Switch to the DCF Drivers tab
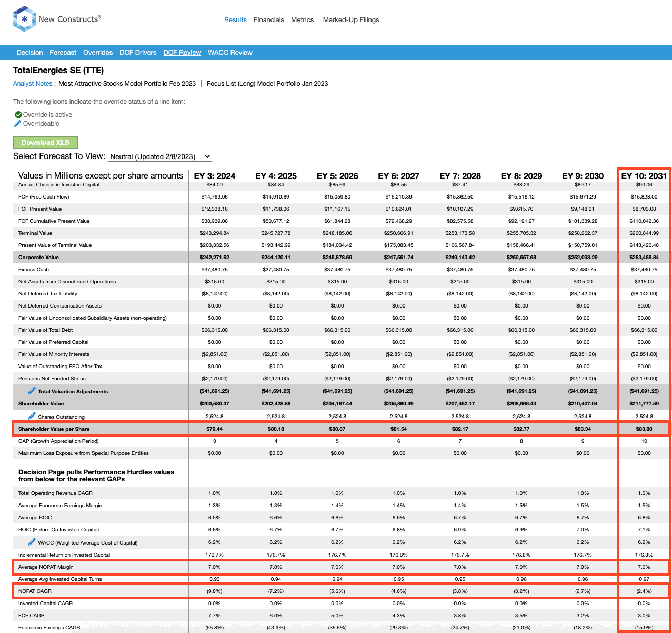Screen dimensions: 672x633 [138, 53]
